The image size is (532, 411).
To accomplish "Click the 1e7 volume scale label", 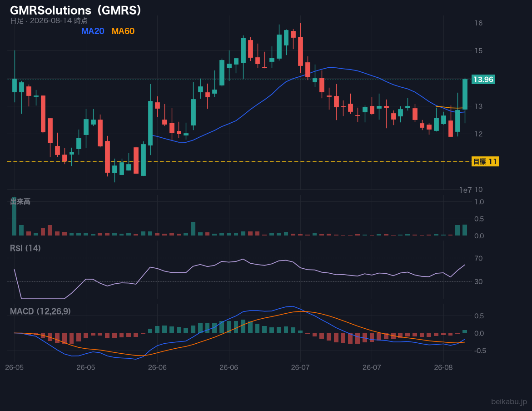I will point(465,190).
